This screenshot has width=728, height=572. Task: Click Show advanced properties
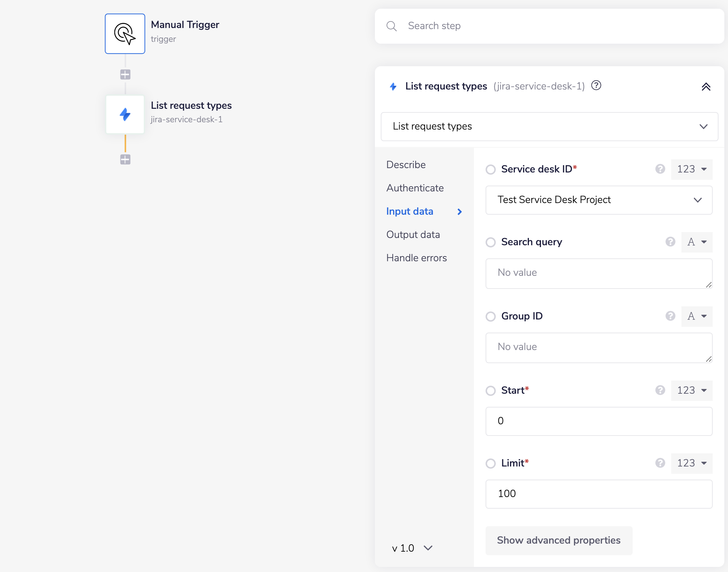(559, 540)
